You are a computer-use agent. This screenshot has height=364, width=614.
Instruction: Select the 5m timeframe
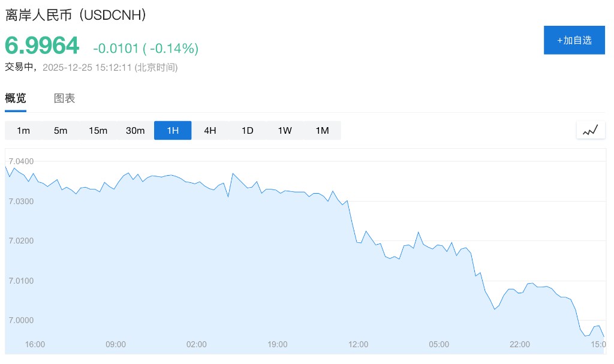(61, 131)
